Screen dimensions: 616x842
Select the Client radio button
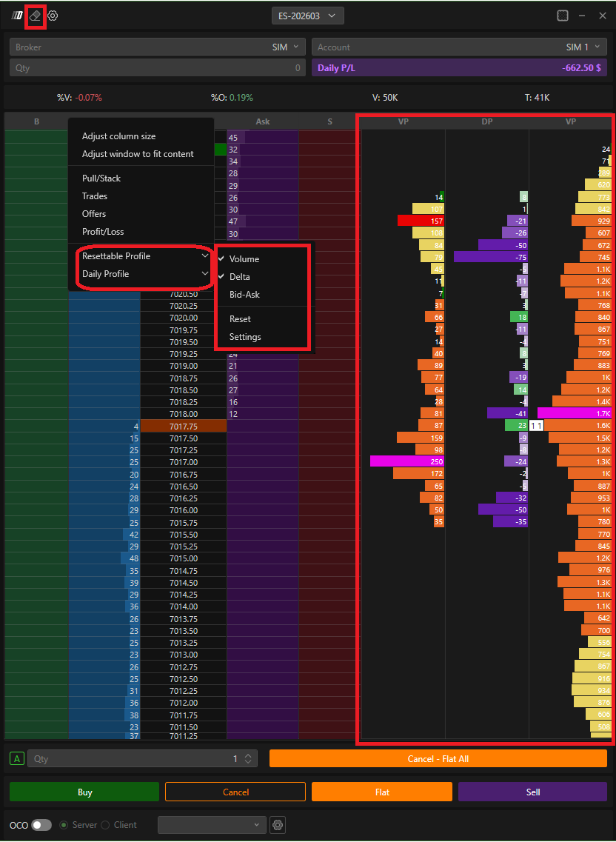click(x=105, y=825)
